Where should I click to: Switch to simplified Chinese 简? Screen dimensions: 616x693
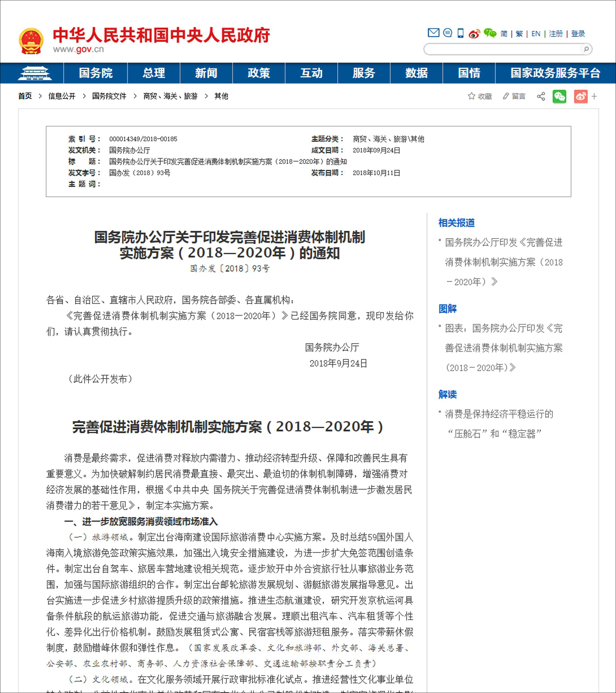click(x=504, y=34)
